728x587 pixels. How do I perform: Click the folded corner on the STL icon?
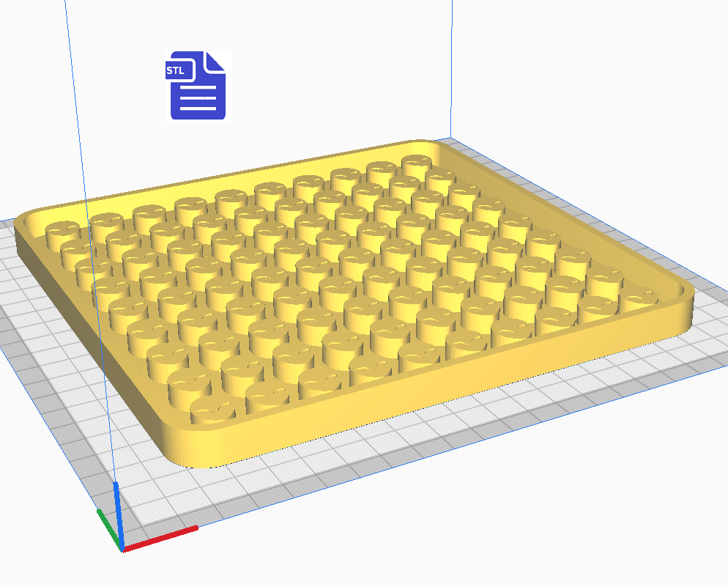point(215,60)
